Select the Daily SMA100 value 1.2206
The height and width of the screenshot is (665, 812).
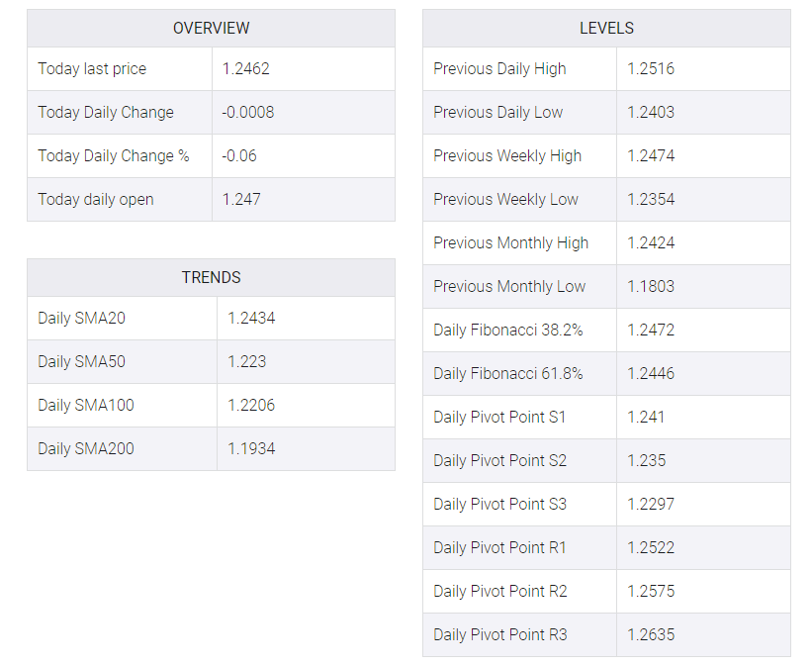click(251, 406)
